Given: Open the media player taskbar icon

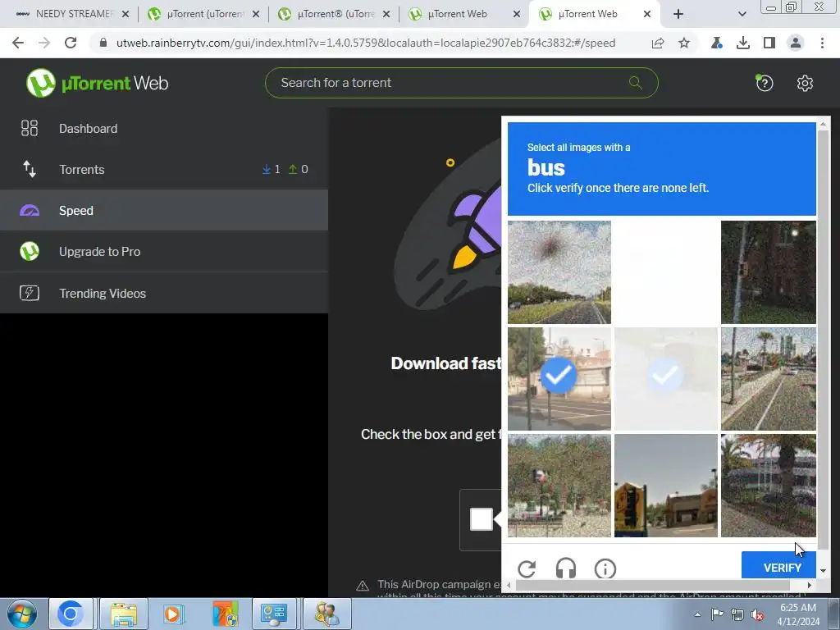Looking at the screenshot, I should click(172, 614).
